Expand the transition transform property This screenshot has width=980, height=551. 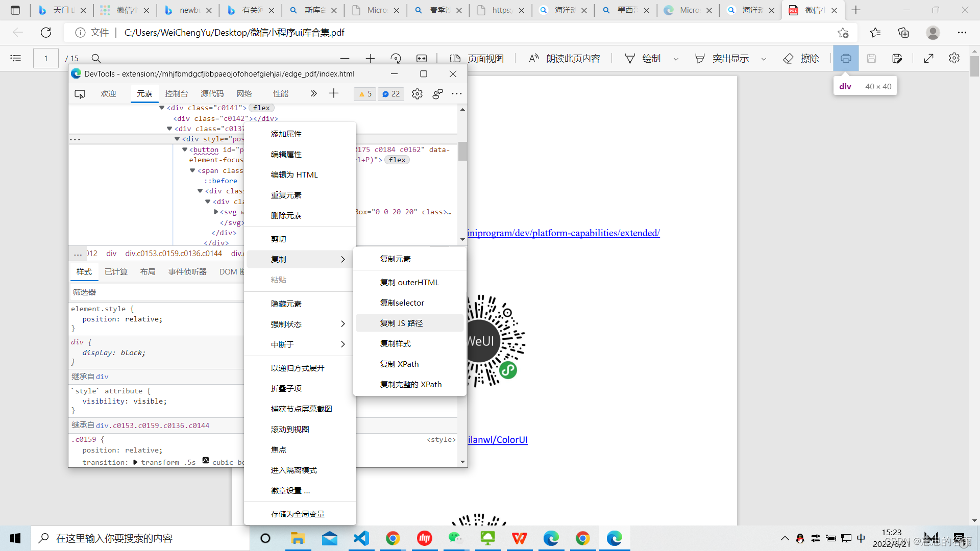[x=135, y=462]
